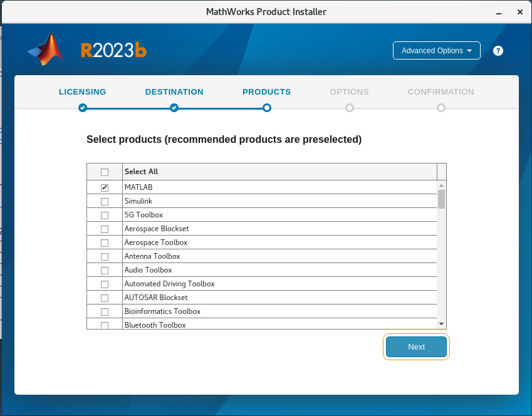Check the Bioinformatics Toolbox checkbox

click(105, 312)
